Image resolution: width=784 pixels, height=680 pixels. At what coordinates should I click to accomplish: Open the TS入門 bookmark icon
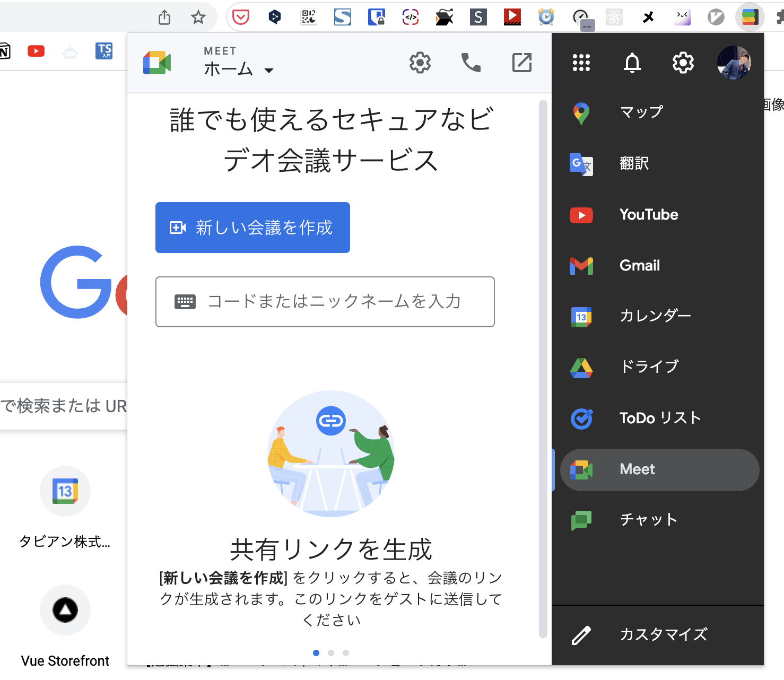click(104, 51)
